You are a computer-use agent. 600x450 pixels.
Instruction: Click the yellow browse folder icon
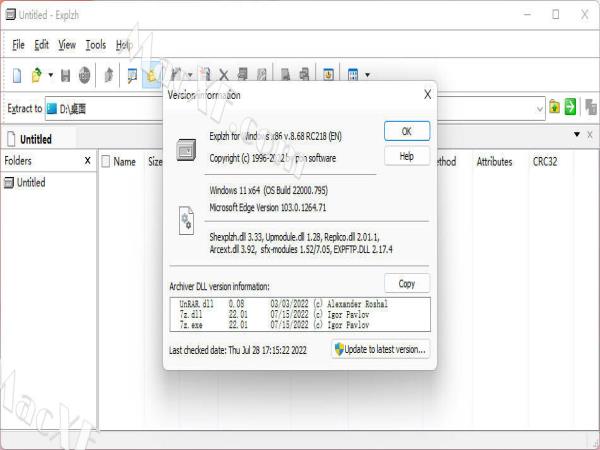tap(554, 107)
